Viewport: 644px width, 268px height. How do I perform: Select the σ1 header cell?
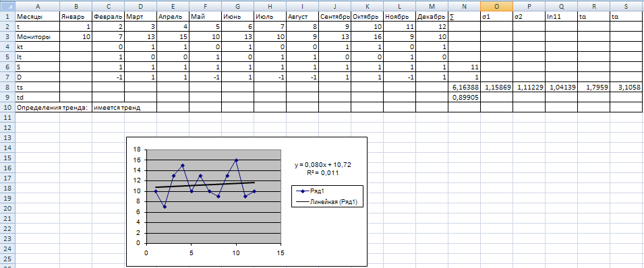496,17
